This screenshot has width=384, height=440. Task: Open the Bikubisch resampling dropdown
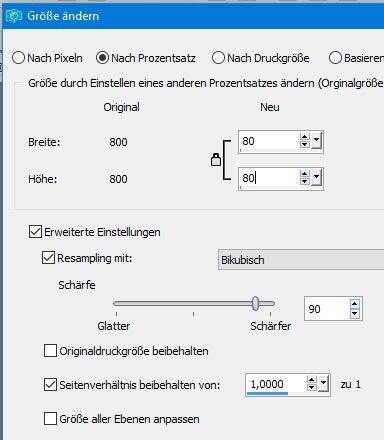point(301,260)
